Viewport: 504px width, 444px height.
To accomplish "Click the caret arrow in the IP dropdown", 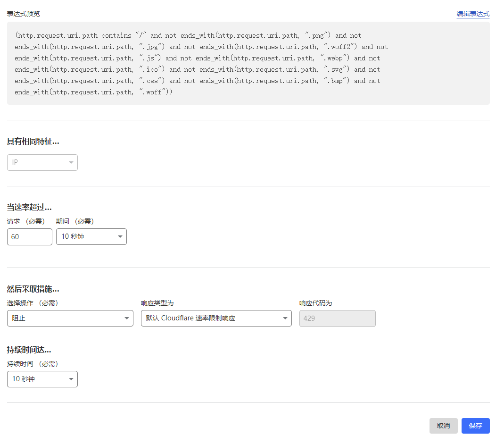I will pos(71,163).
